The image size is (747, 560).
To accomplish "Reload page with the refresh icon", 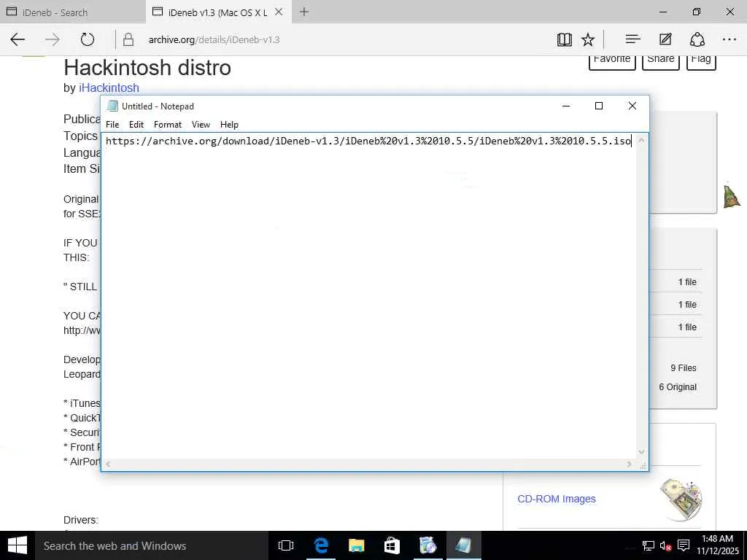I will [x=88, y=39].
